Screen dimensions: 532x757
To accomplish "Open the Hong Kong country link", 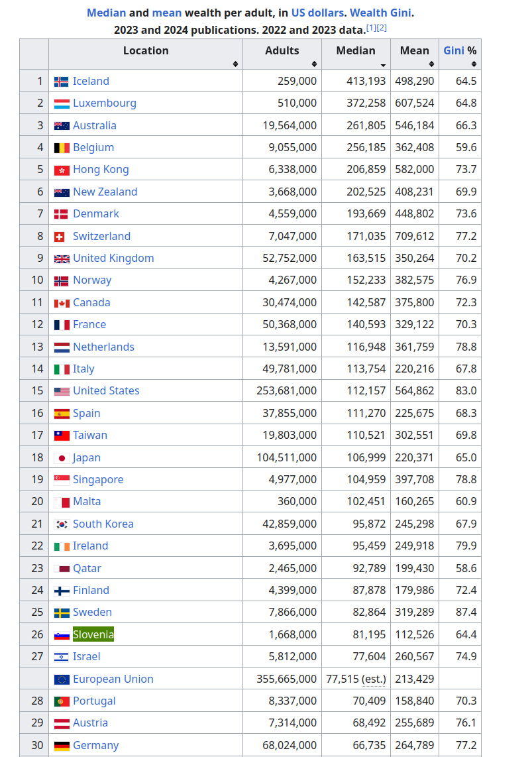I will [x=101, y=170].
